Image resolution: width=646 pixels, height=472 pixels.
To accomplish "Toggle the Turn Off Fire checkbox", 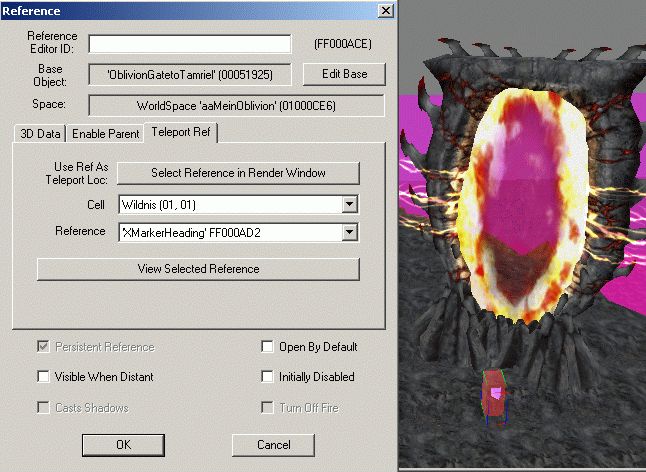I will 267,407.
